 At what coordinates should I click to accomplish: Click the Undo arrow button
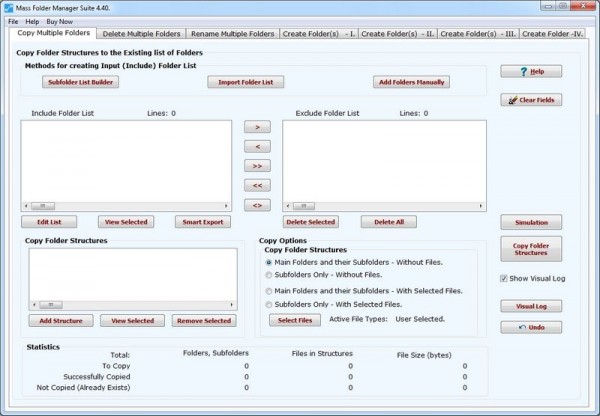tap(531, 327)
